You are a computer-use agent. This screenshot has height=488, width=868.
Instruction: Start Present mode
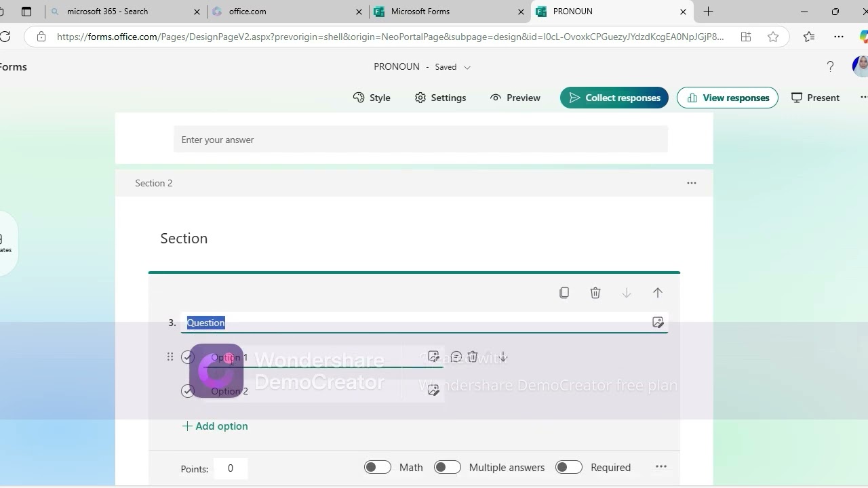(x=815, y=98)
